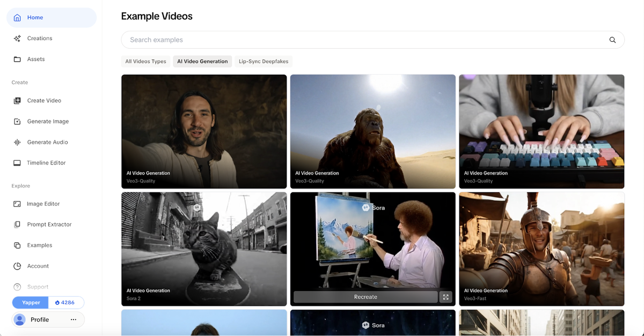Viewport: 644px width, 336px height.
Task: Open the Account section
Action: pyautogui.click(x=17, y=266)
